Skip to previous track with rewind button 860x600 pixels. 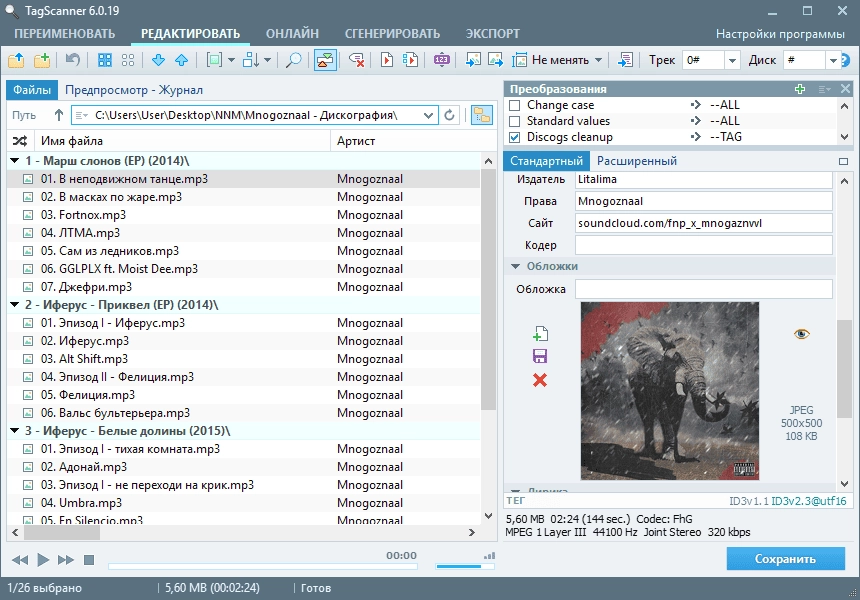[20, 559]
